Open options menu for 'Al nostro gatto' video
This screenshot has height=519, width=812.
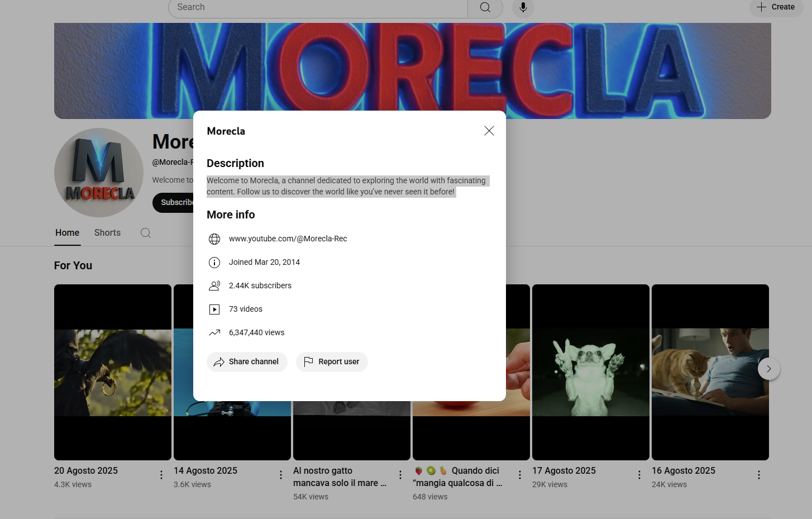point(400,474)
